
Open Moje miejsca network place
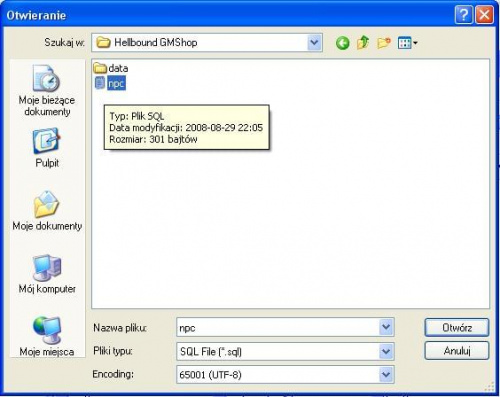(x=47, y=336)
